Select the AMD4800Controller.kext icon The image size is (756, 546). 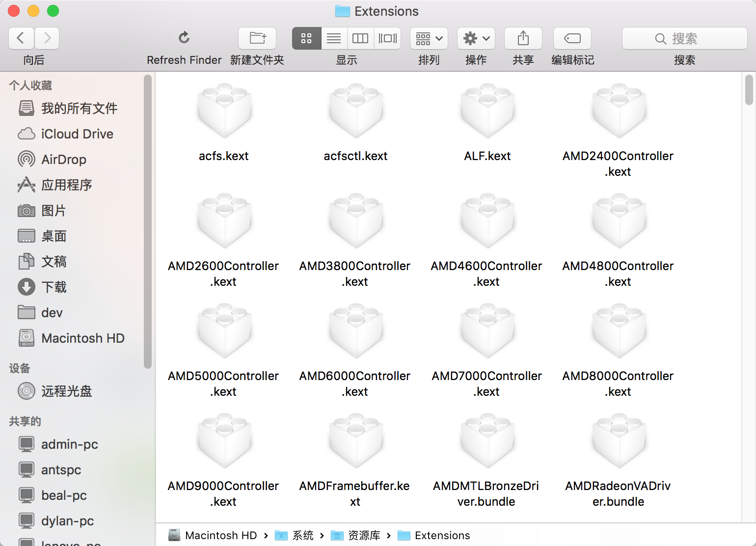tap(619, 220)
